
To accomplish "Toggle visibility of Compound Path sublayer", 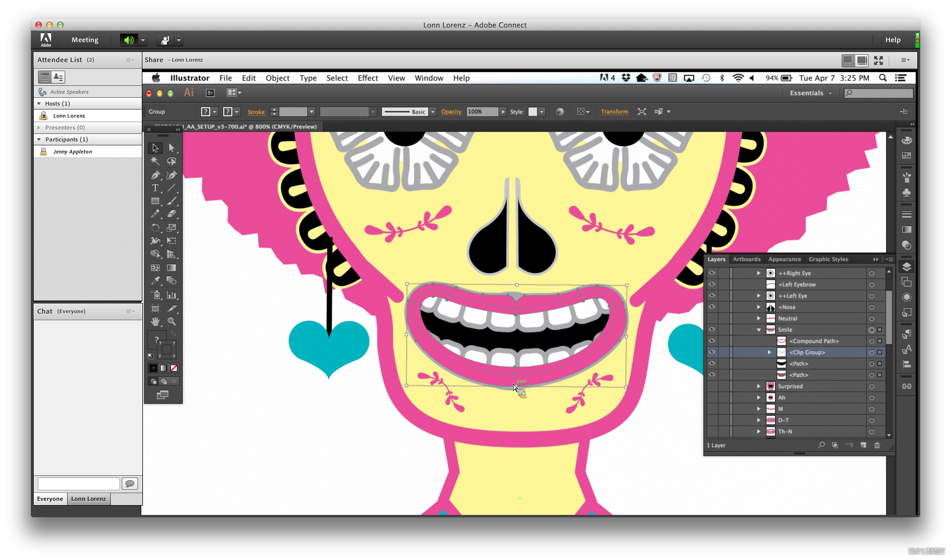I will click(x=712, y=341).
